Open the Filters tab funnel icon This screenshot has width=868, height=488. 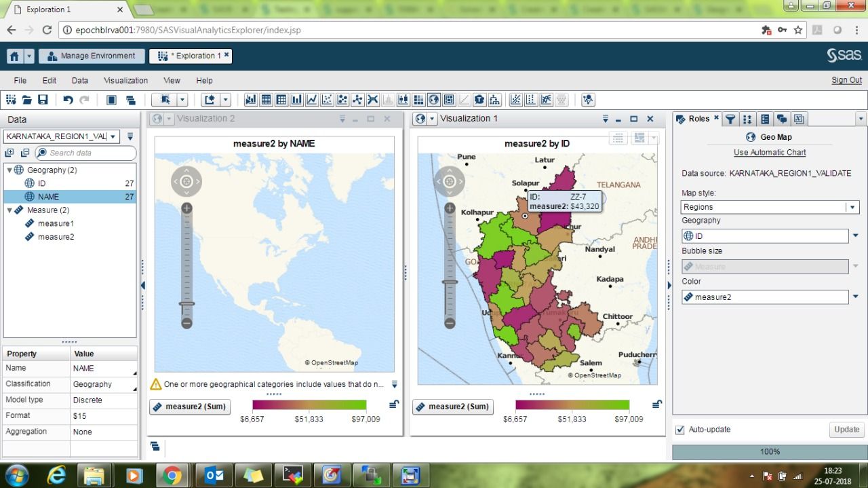[730, 119]
